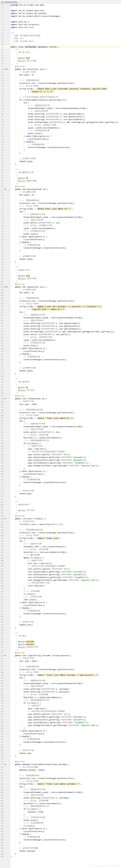Screen dimensions: 121x868
Task: Click the 'insert into t_user' SQL string
Action: (x=72, y=89)
